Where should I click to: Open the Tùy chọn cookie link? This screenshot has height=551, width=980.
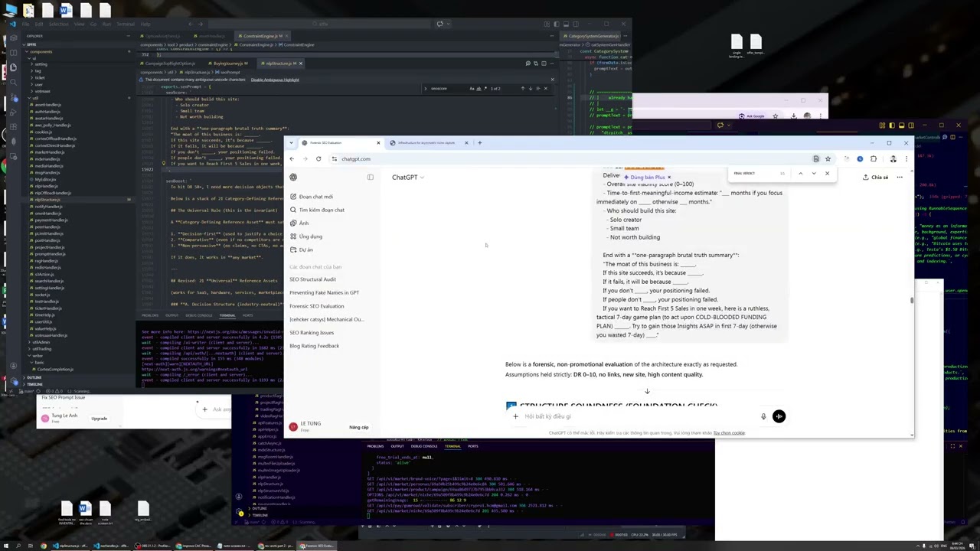(729, 433)
